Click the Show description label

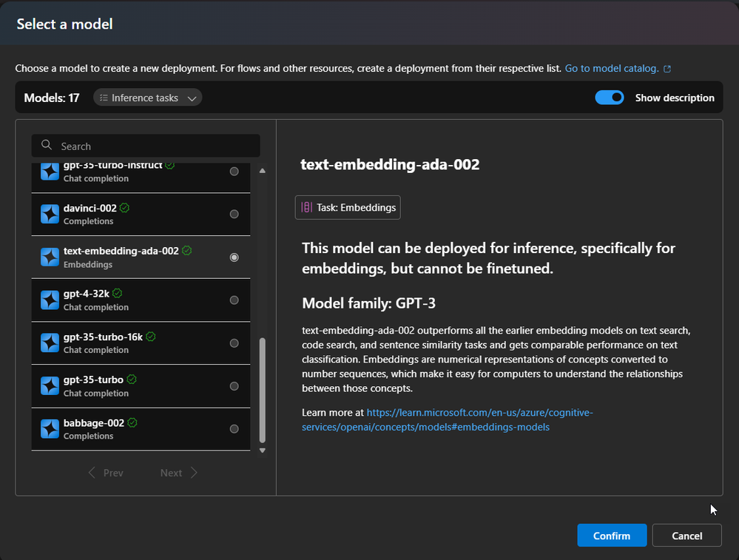pos(675,98)
